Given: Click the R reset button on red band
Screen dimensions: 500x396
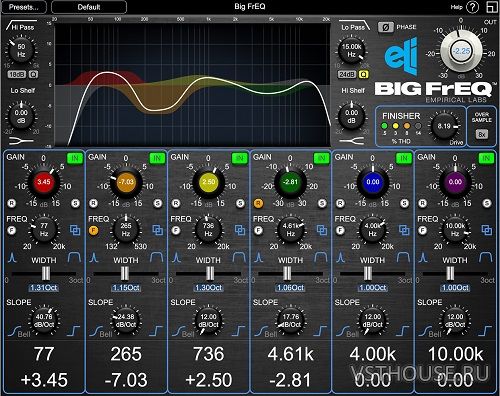Looking at the screenshot, I should (12, 203).
